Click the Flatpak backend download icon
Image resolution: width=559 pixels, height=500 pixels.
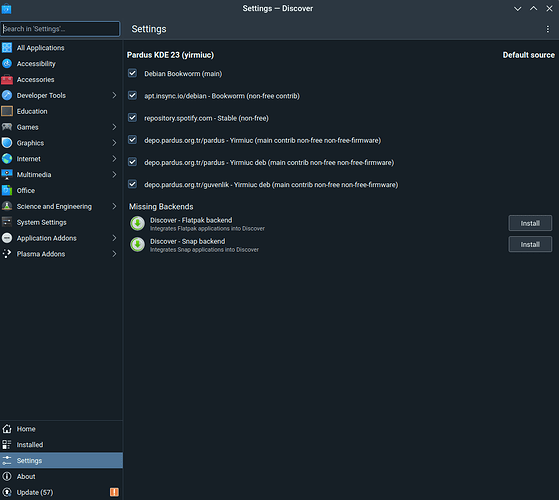click(137, 224)
